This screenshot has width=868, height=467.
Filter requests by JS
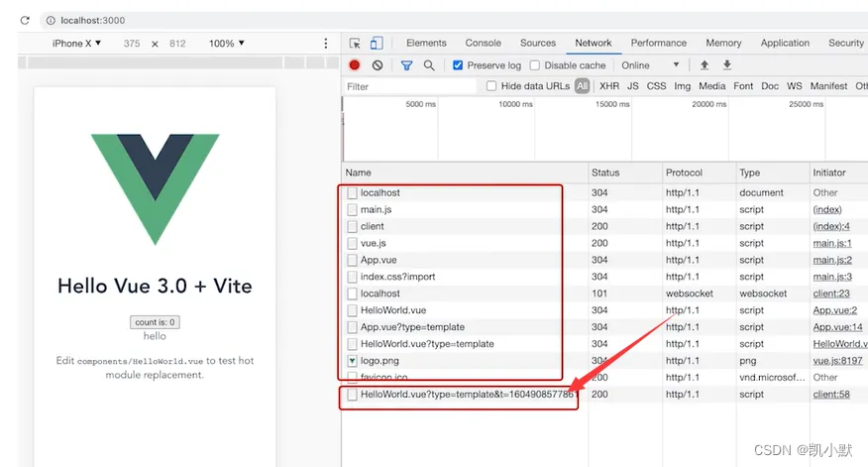point(633,86)
